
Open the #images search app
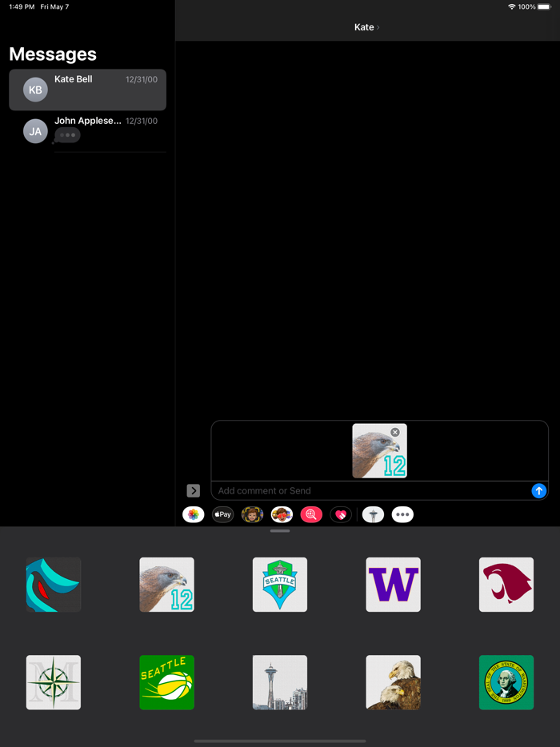[x=311, y=514]
